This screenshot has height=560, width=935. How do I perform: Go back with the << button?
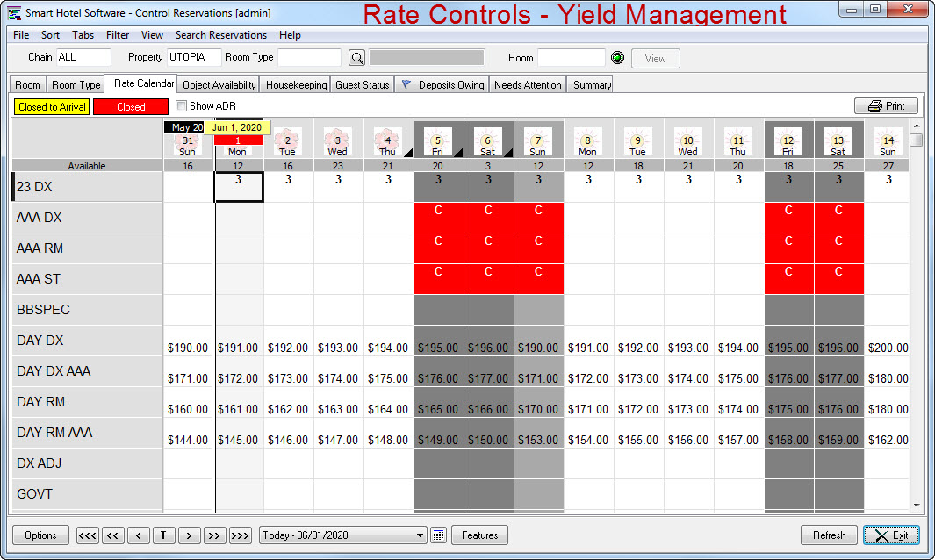pos(112,535)
